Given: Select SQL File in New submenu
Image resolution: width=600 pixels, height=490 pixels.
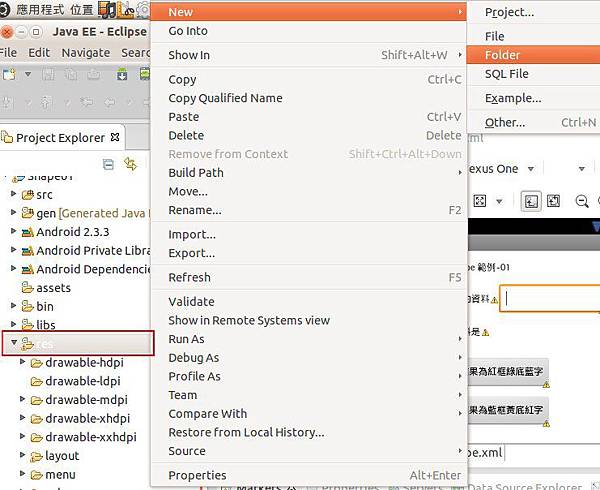Looking at the screenshot, I should (x=533, y=74).
